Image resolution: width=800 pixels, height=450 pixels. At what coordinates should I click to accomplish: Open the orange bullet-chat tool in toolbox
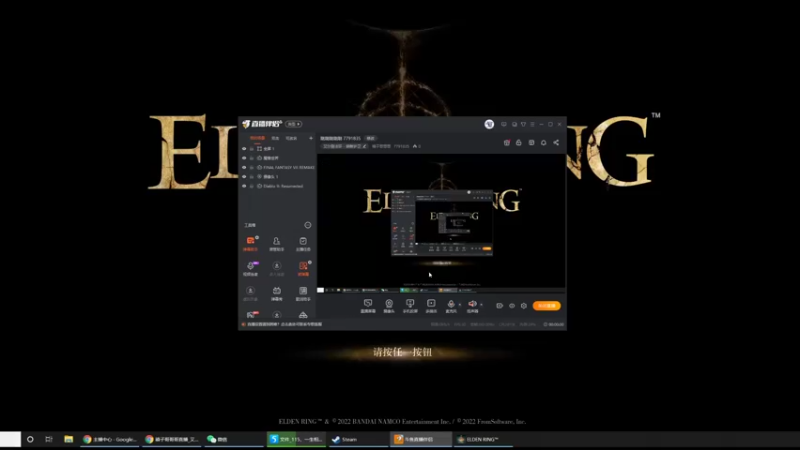pyautogui.click(x=251, y=243)
